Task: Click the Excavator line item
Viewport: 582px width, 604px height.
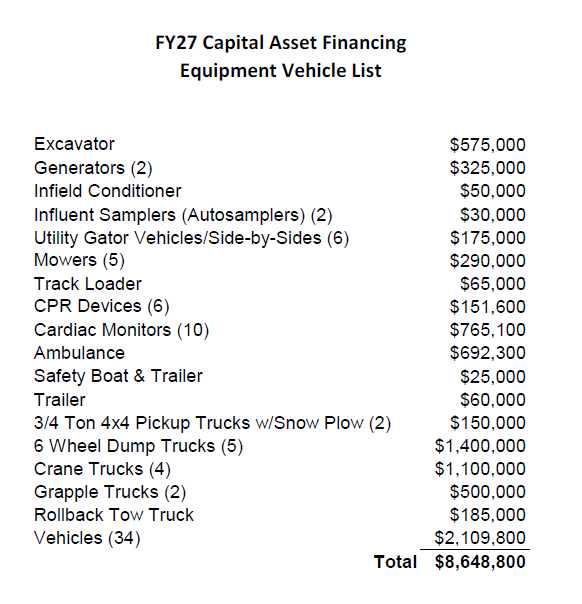Action: pyautogui.click(x=74, y=144)
